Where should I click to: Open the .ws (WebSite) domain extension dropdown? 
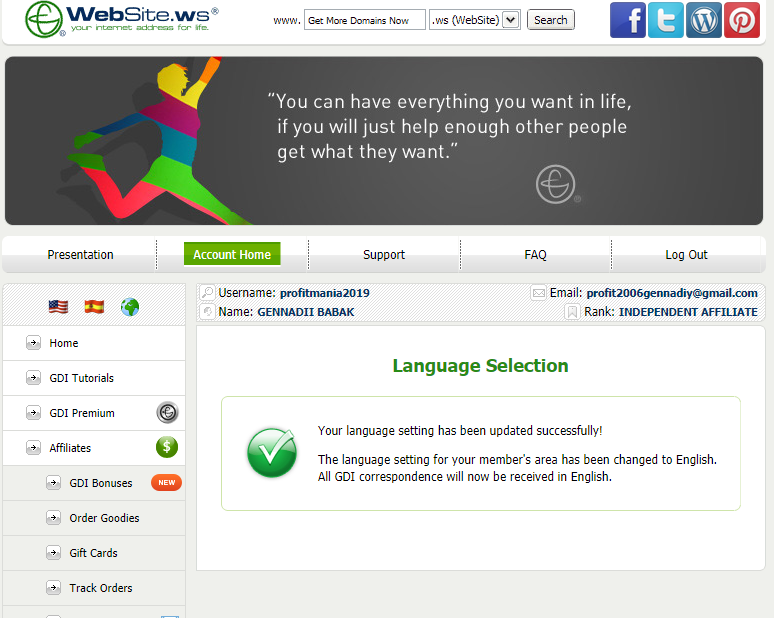474,20
